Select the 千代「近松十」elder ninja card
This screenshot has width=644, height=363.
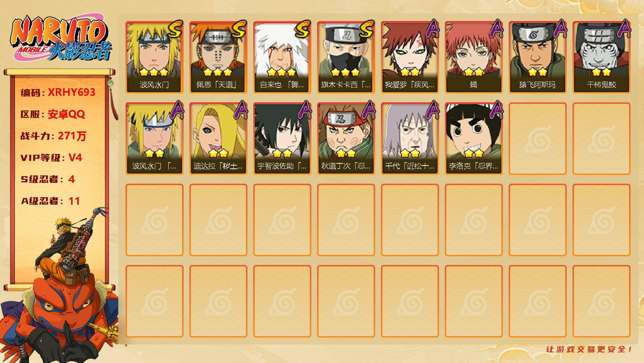click(410, 139)
